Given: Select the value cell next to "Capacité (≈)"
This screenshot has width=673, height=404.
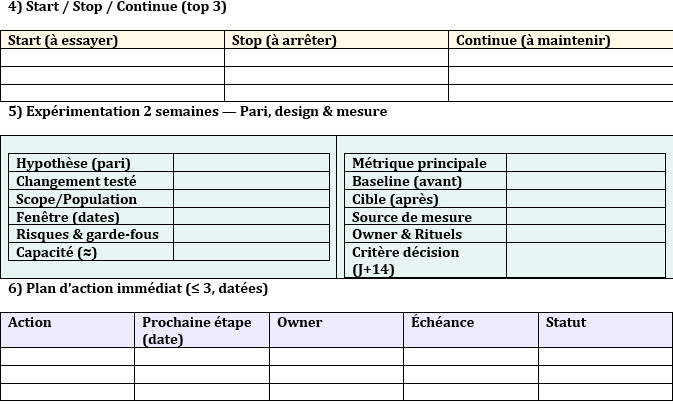Looking at the screenshot, I should coord(251,252).
